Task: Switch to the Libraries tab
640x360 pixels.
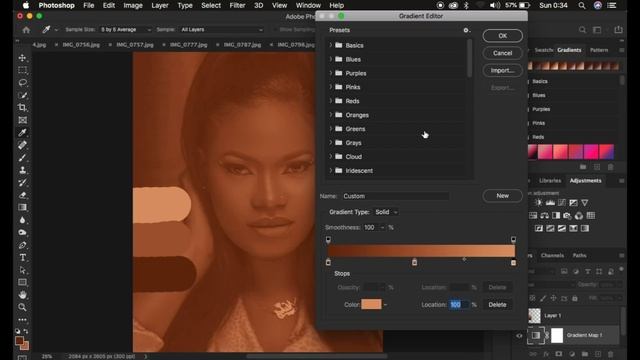Action: tap(550, 180)
